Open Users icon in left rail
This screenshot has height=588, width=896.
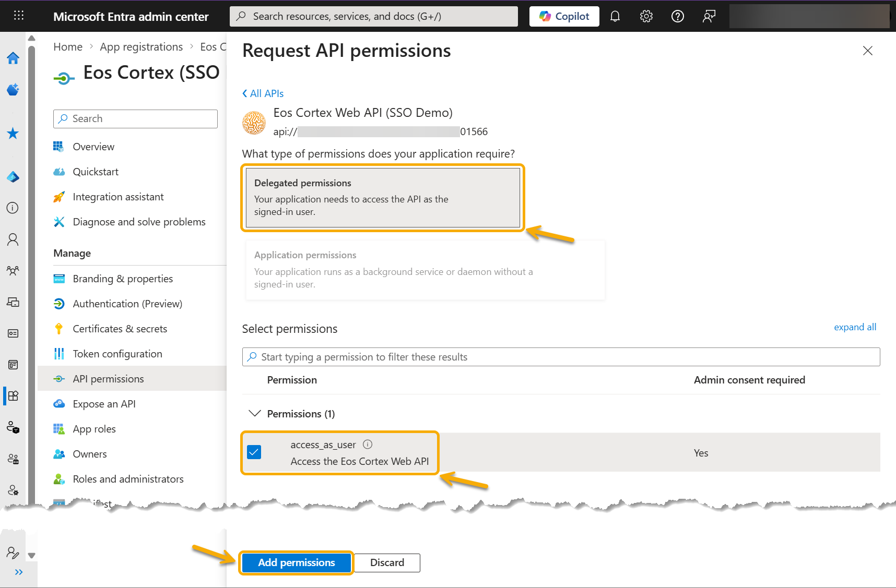[x=13, y=239]
